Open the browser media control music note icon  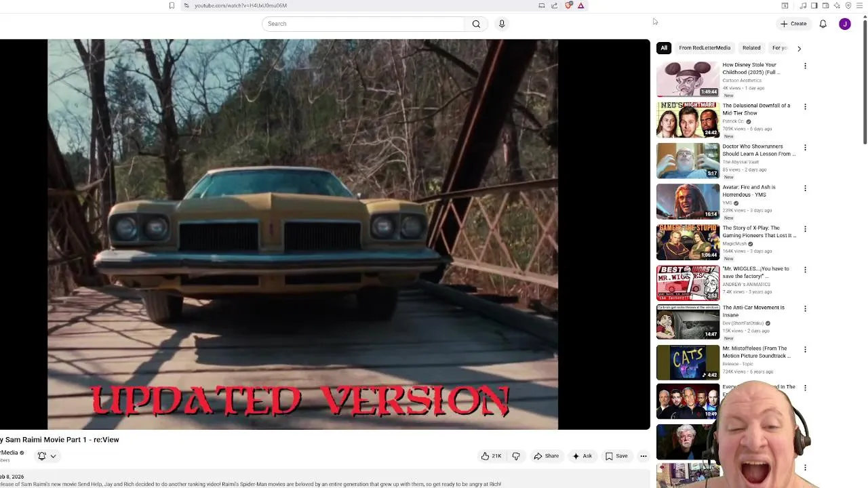pos(803,5)
